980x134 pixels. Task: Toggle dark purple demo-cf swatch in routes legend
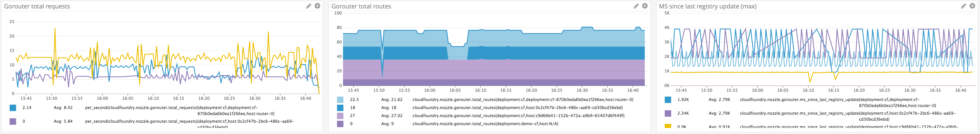coord(340,124)
